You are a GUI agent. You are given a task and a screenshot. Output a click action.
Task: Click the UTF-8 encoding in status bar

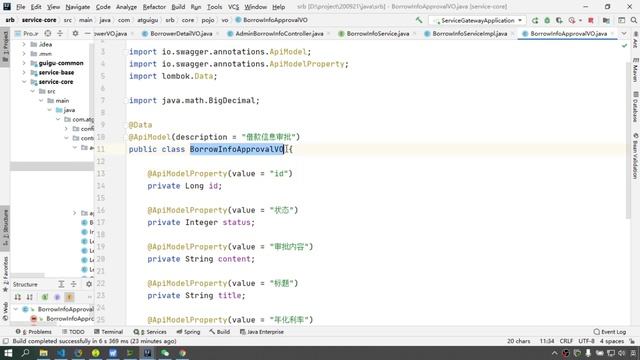(586, 341)
